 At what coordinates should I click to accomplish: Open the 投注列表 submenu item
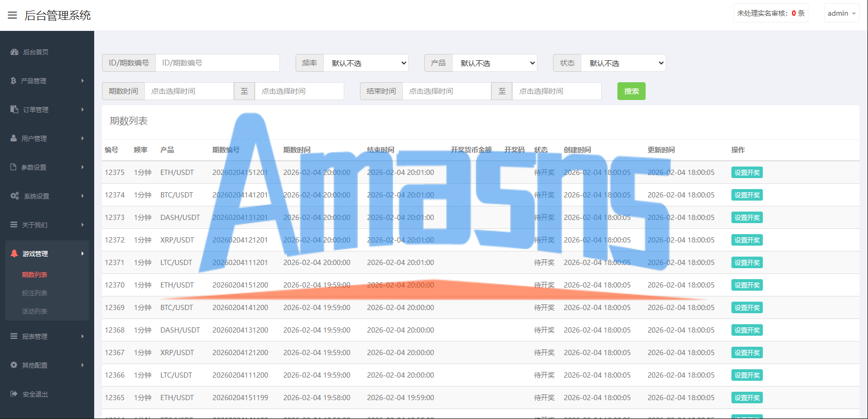tap(35, 293)
